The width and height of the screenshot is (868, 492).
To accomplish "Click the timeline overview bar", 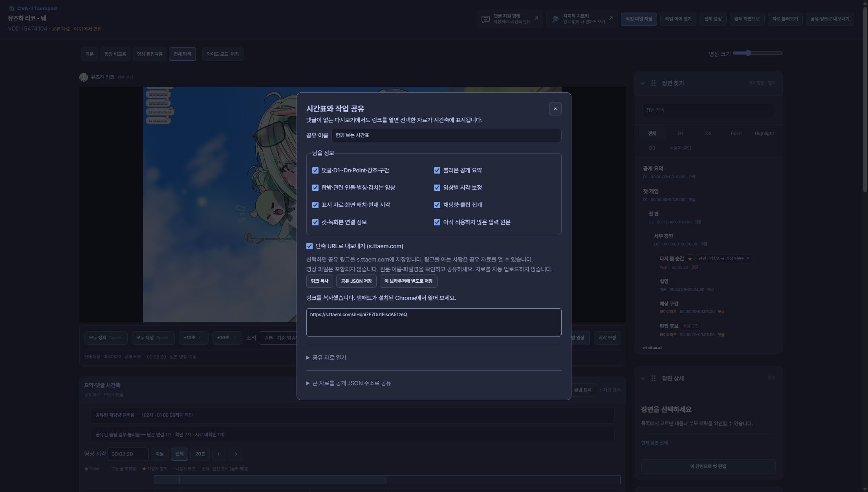I will 387,480.
